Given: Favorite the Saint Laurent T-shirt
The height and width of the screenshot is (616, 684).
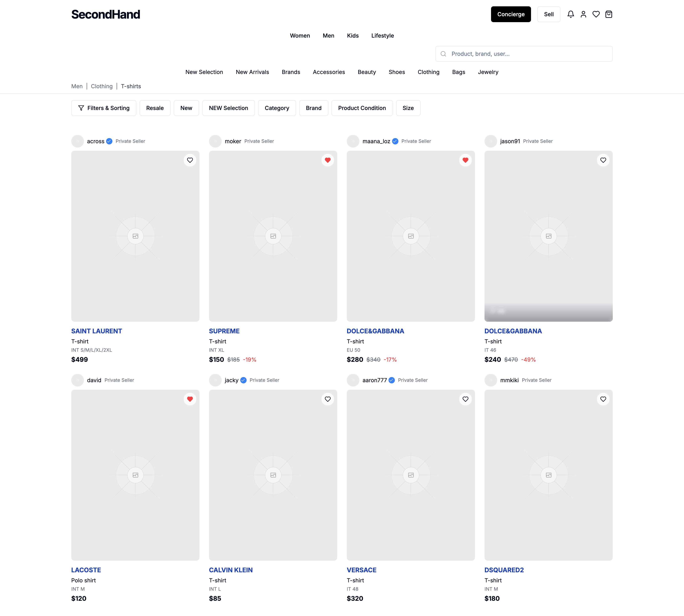Looking at the screenshot, I should (190, 160).
